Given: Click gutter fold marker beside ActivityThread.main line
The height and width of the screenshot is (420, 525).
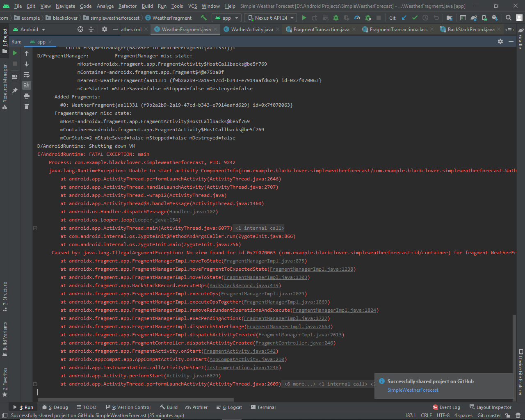Looking at the screenshot, I should 35,228.
